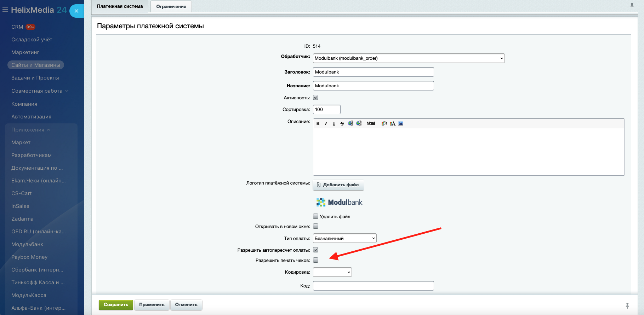Close panel with the blue X button
Screen dimensions: 644x315
(x=76, y=11)
